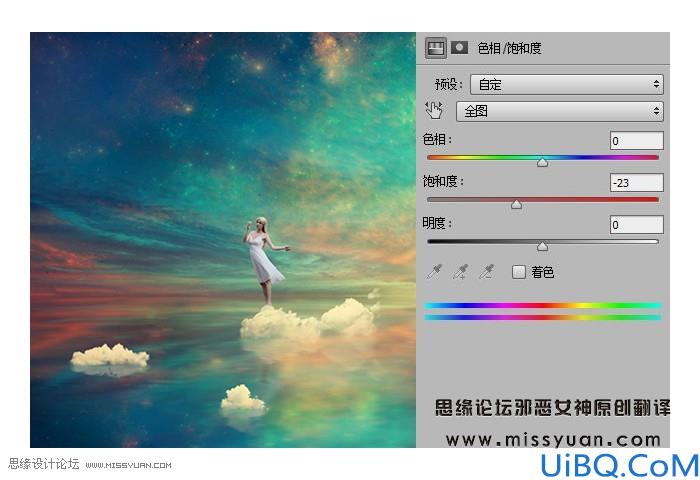Click the upper color spectrum bar
This screenshot has width=700, height=480.
point(542,305)
